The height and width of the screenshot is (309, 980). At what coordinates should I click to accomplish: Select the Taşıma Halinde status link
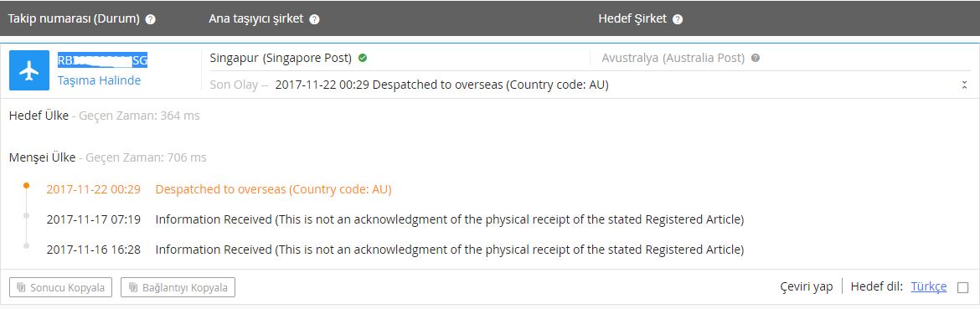100,80
